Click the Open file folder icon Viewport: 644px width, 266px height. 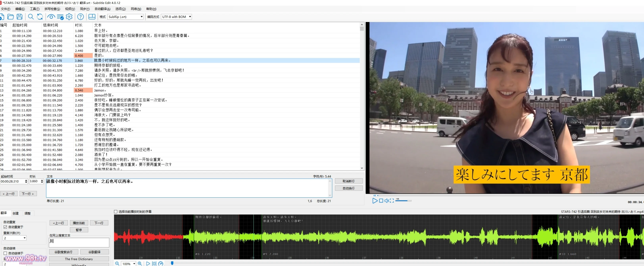pyautogui.click(x=11, y=17)
